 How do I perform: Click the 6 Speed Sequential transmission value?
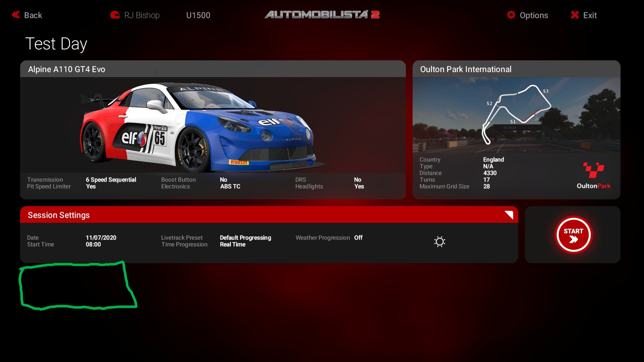(111, 180)
